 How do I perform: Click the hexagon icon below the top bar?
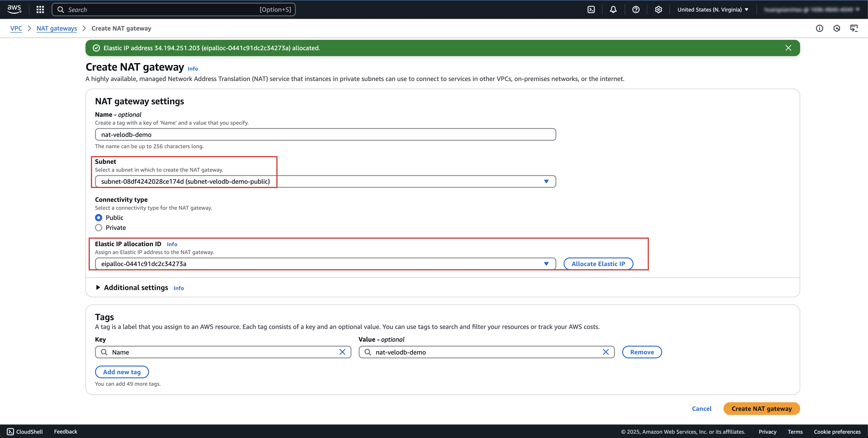click(837, 28)
